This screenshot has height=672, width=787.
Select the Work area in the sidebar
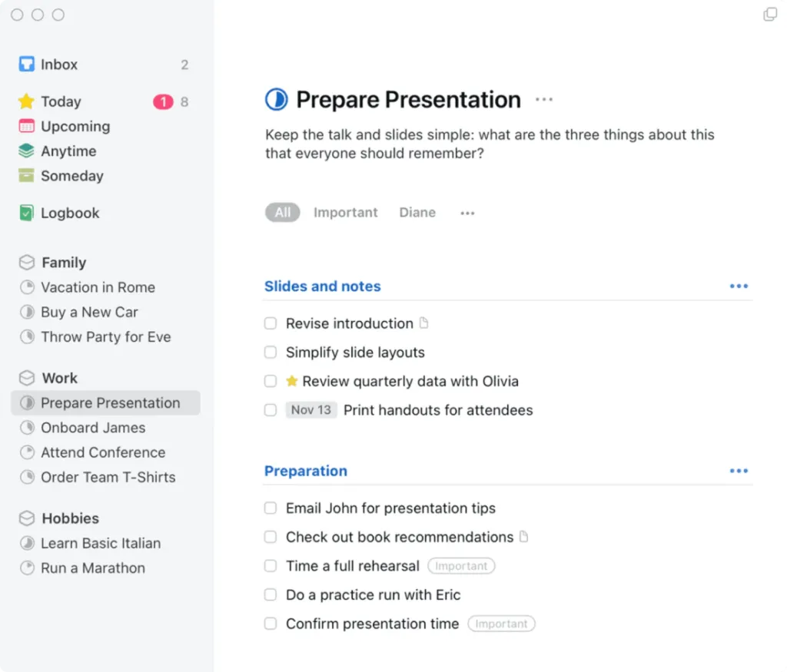tap(59, 378)
